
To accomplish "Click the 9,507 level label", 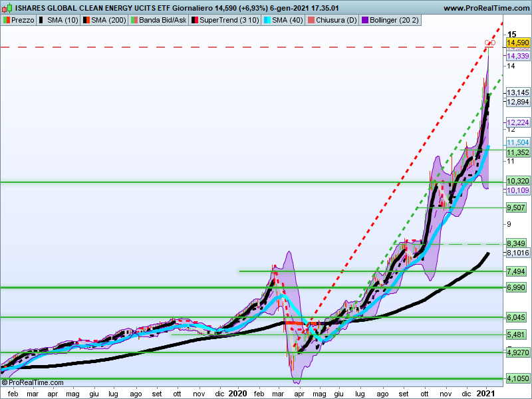I will pos(516,207).
